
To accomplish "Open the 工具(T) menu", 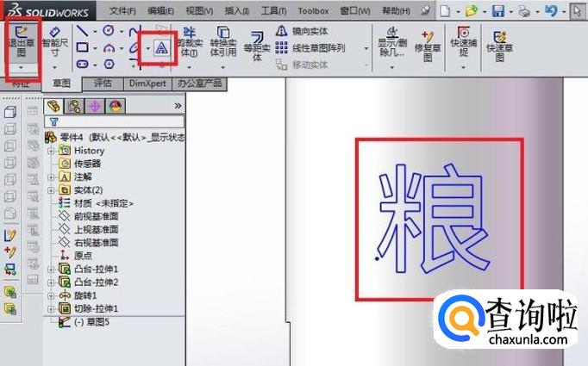I will tap(273, 11).
